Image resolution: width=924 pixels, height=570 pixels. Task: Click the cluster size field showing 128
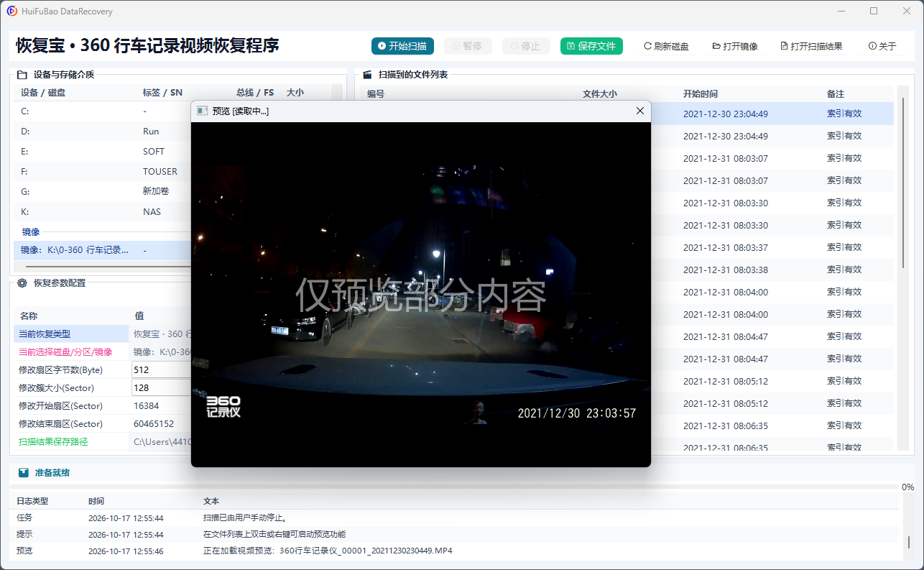pos(161,387)
